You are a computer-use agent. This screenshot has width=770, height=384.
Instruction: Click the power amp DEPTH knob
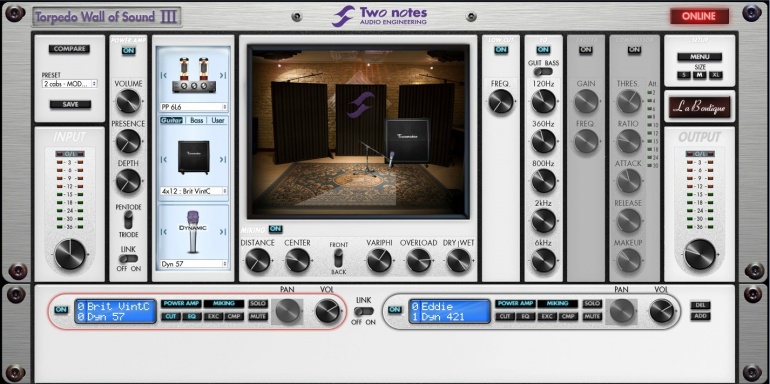click(128, 181)
